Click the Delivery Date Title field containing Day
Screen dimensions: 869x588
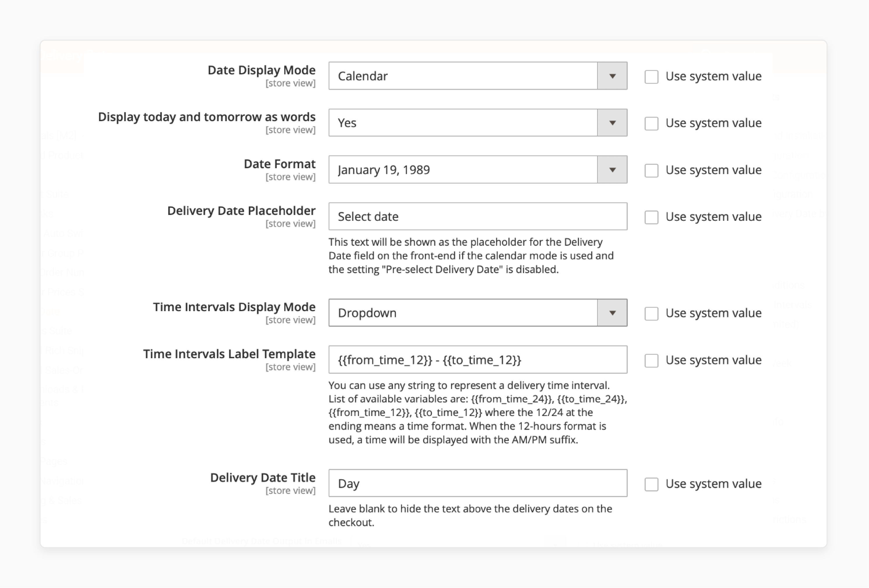click(x=478, y=483)
